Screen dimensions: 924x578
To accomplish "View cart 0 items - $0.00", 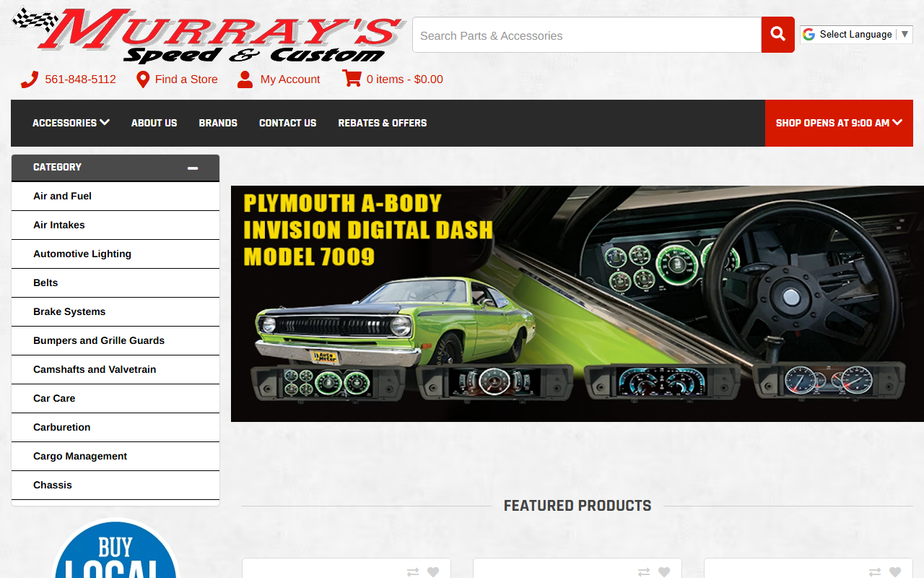I will coord(405,79).
